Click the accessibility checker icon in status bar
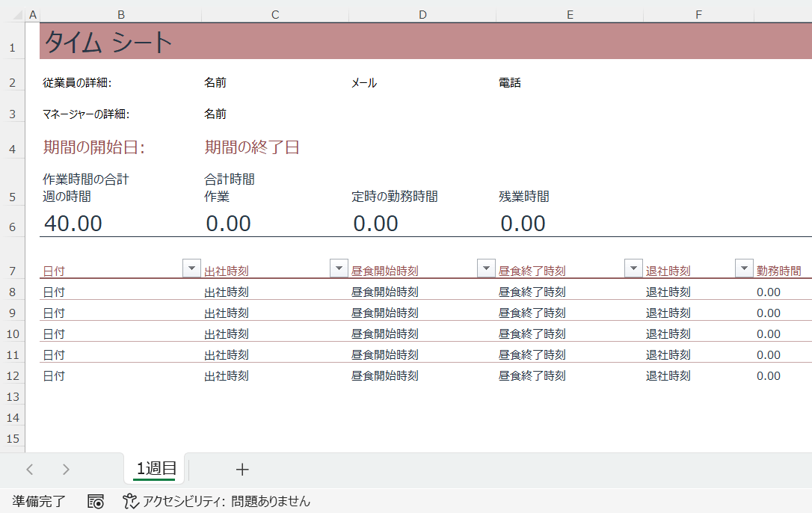Screen dimensions: 812x513 (x=131, y=501)
